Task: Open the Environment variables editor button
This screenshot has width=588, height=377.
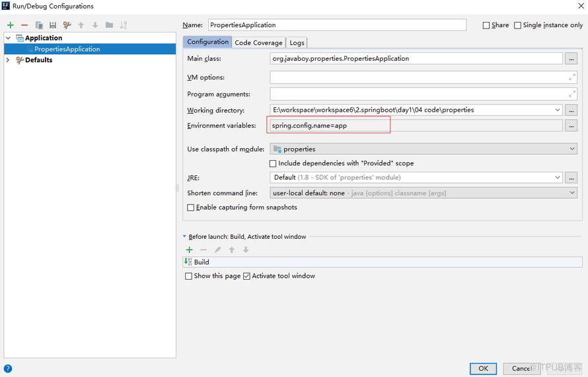Action: tap(571, 126)
